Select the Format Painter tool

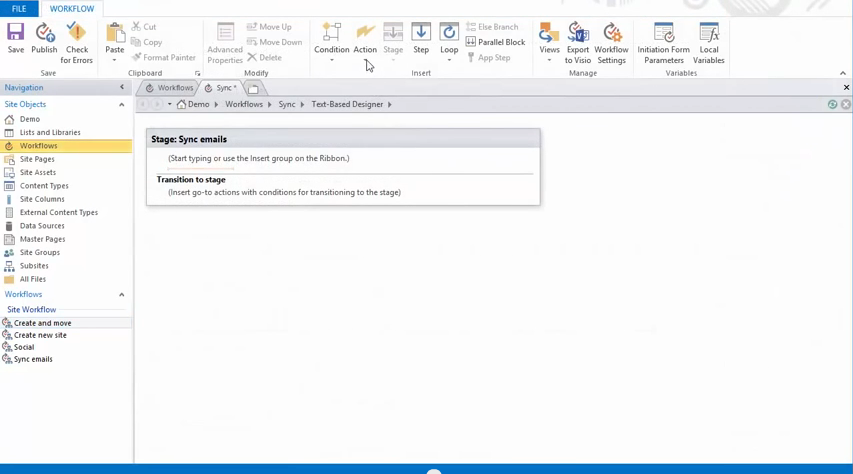163,57
